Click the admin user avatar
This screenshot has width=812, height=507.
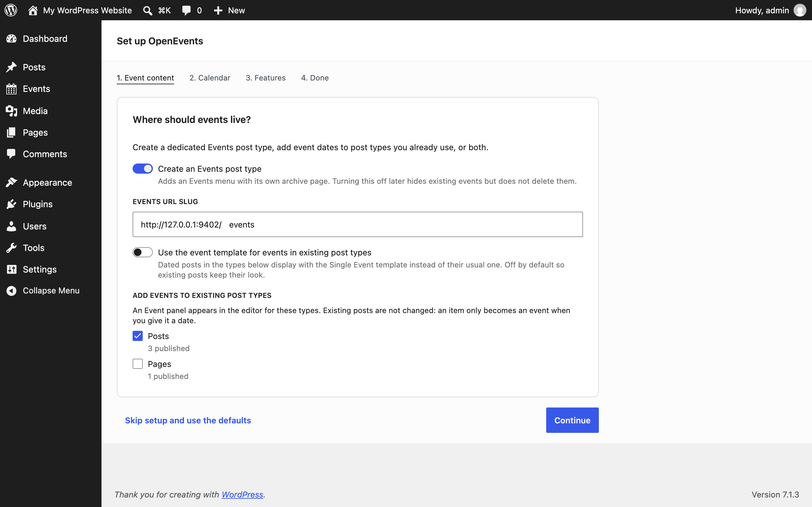point(800,10)
